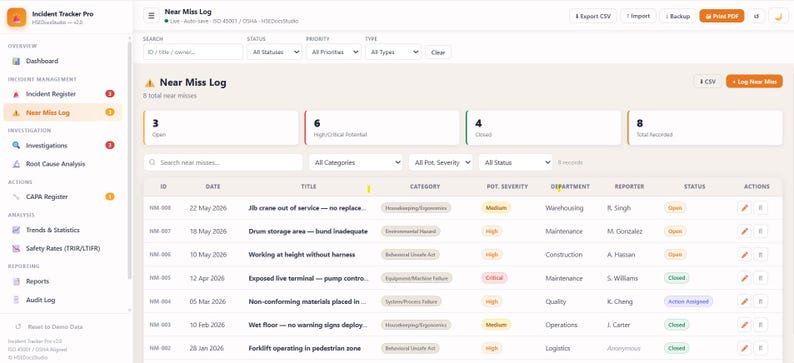Open the All Statuses dropdown
The width and height of the screenshot is (794, 363).
point(274,52)
